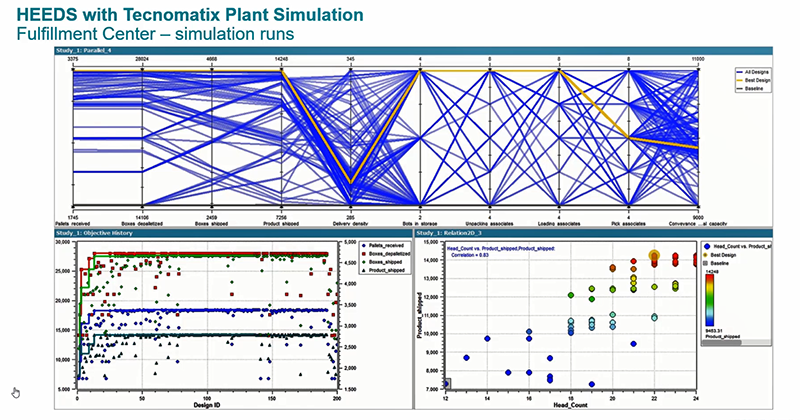This screenshot has width=800, height=420.
Task: Click the 'Boxes depalletized' axis label
Action: [x=142, y=224]
